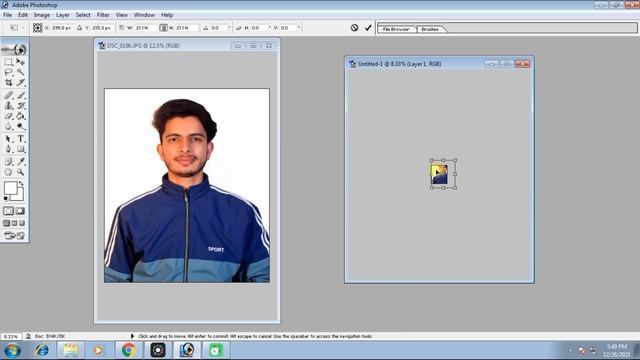Select the Paint Bucket tool

click(20, 116)
